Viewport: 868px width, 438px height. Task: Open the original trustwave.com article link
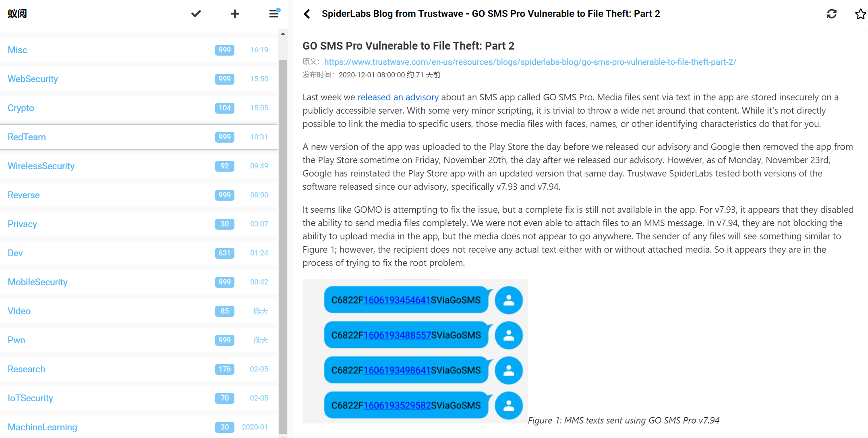pyautogui.click(x=530, y=62)
